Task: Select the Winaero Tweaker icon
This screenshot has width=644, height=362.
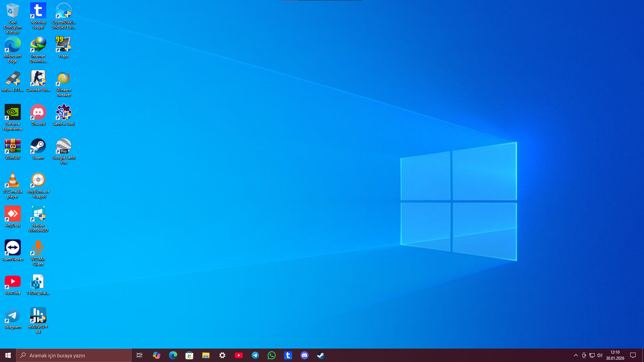Action: pos(64,84)
